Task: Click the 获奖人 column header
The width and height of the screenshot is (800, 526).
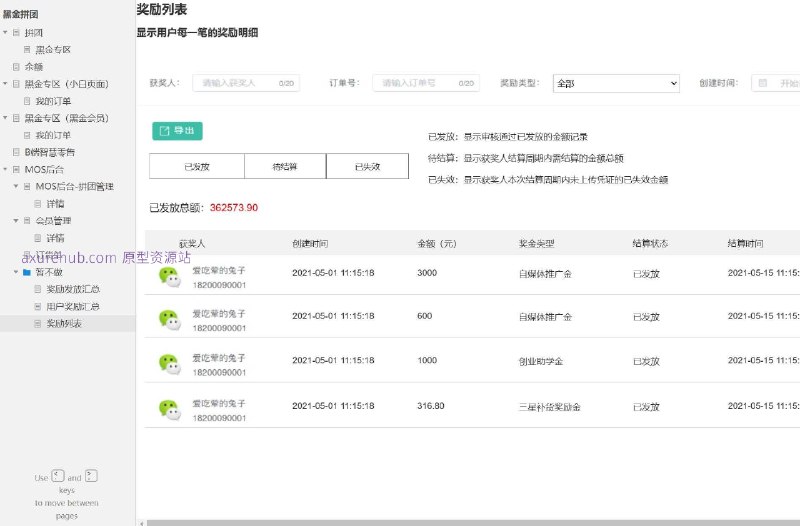Action: [192, 244]
